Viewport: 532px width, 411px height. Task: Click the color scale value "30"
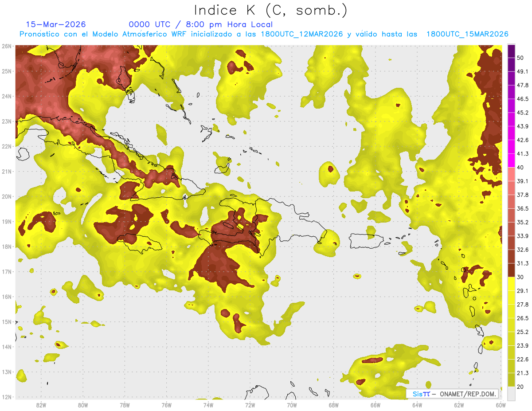[x=520, y=277]
